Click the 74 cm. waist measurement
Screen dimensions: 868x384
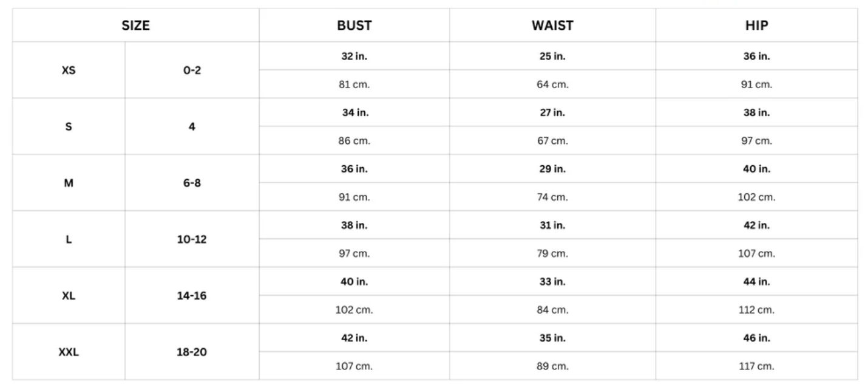[552, 197]
